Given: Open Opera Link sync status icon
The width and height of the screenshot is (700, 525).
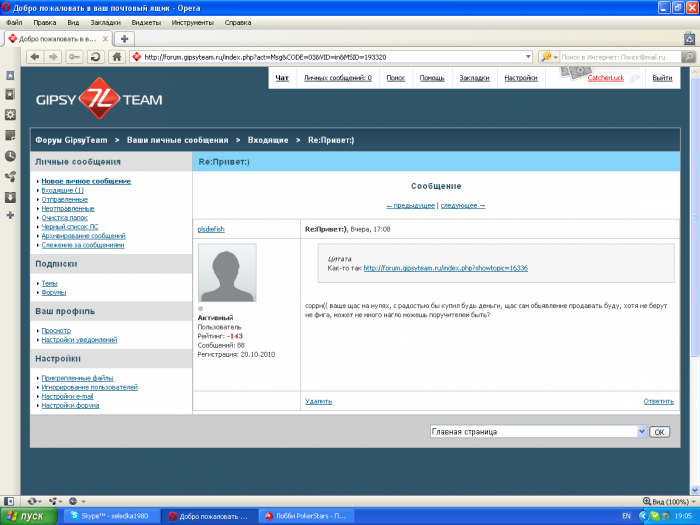Looking at the screenshot, I should point(34,501).
